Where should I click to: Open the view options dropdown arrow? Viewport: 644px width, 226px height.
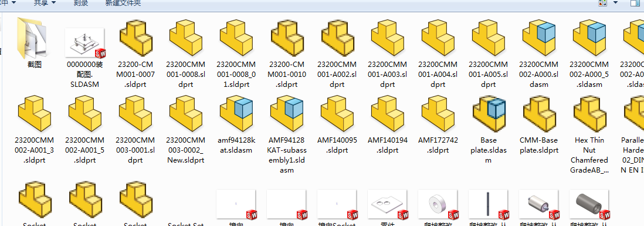click(x=615, y=3)
